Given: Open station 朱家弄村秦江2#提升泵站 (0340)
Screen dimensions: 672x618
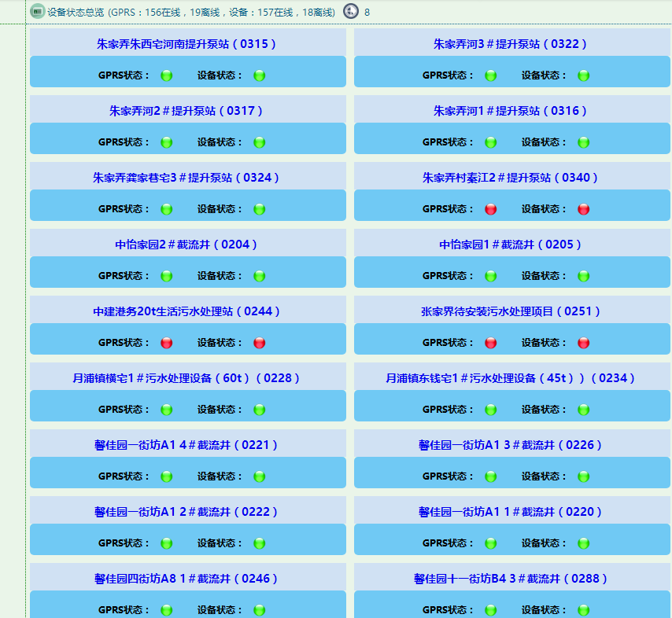Looking at the screenshot, I should 510,178.
